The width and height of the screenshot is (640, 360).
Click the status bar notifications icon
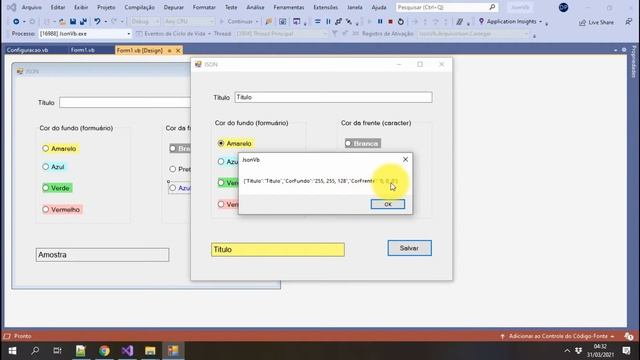(x=629, y=336)
